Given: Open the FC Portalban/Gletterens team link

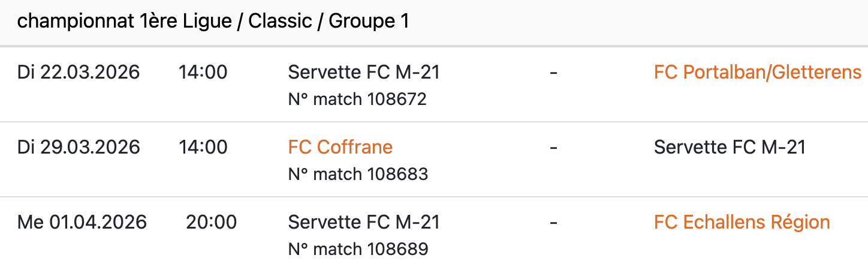Looking at the screenshot, I should tap(758, 73).
